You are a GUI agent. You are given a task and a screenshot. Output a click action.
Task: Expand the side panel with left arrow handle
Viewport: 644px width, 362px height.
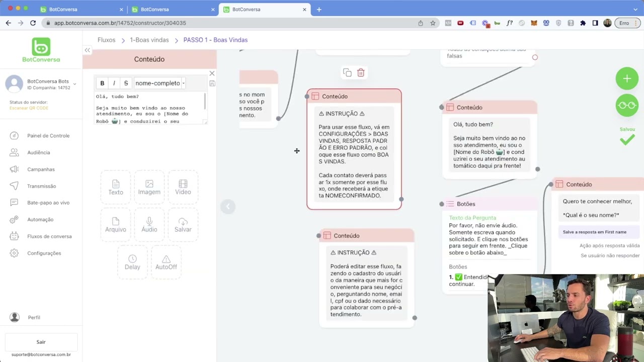pos(228,206)
